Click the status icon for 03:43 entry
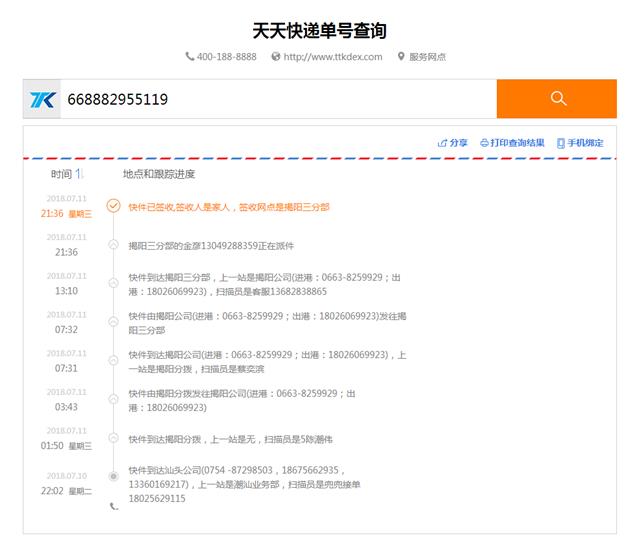Image resolution: width=640 pixels, height=543 pixels. coord(113,399)
